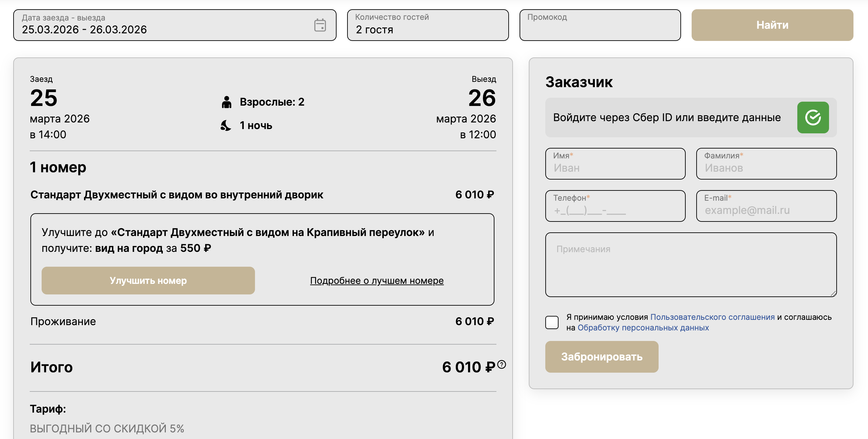
Task: Click the calendar icon in date field
Action: pos(320,25)
